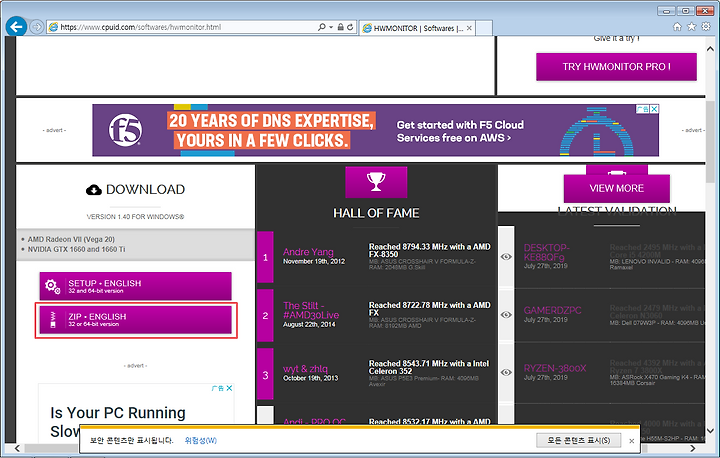The width and height of the screenshot is (720, 458).
Task: Click the SETUP • ENGLISH download button
Action: (x=135, y=286)
